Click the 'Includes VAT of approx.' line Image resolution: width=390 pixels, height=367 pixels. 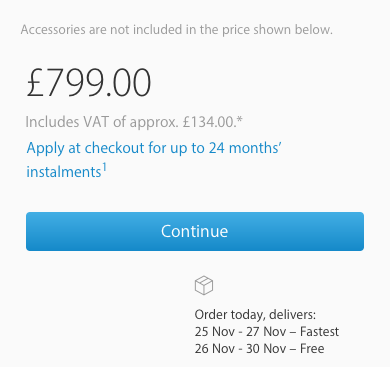click(134, 122)
